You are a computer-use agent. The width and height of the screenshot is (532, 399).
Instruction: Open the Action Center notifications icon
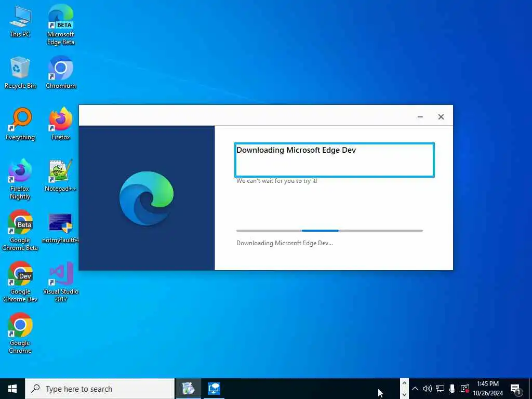pyautogui.click(x=516, y=389)
